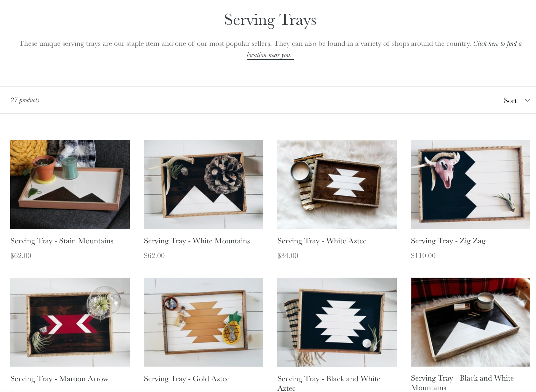Open Serving Tray - White Aztec title

click(322, 241)
